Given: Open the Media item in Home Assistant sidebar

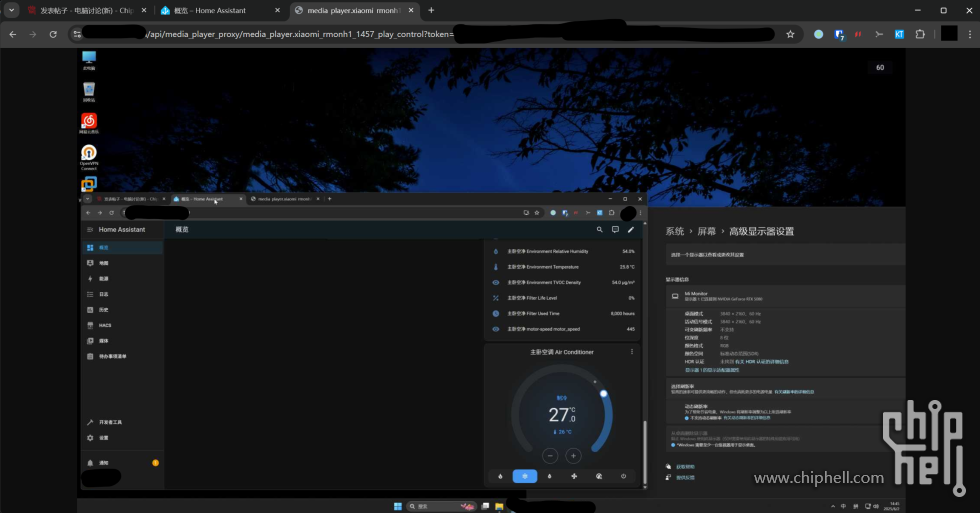Looking at the screenshot, I should (x=122, y=341).
